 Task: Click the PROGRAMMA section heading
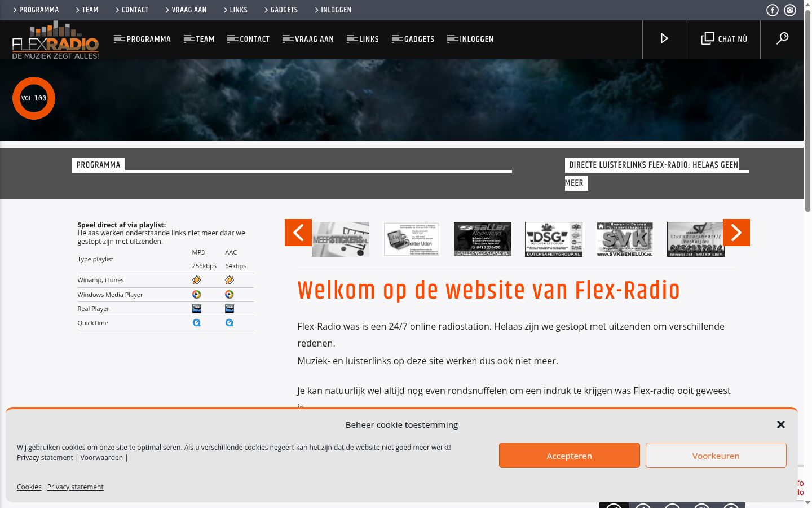(99, 165)
